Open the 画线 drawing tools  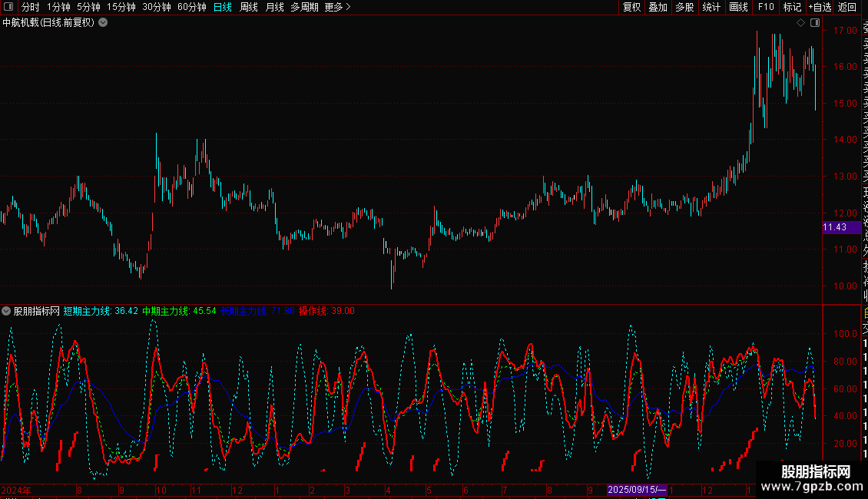pyautogui.click(x=738, y=7)
